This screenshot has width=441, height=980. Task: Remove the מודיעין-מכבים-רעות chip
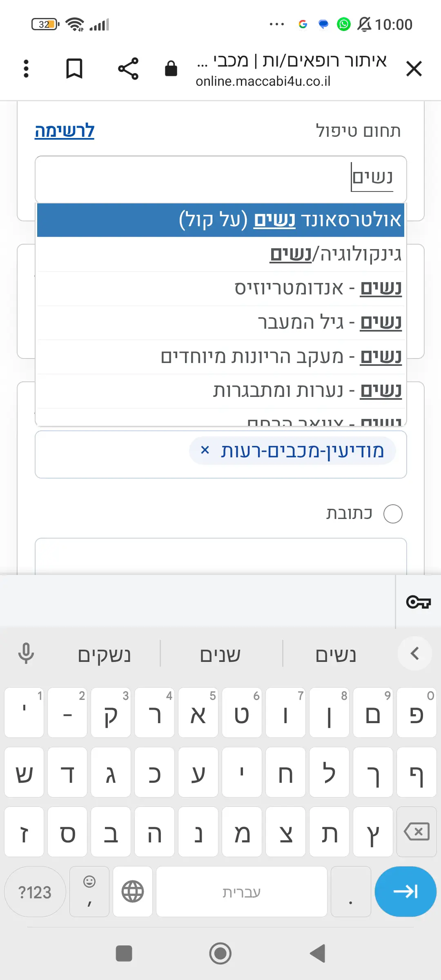(205, 450)
